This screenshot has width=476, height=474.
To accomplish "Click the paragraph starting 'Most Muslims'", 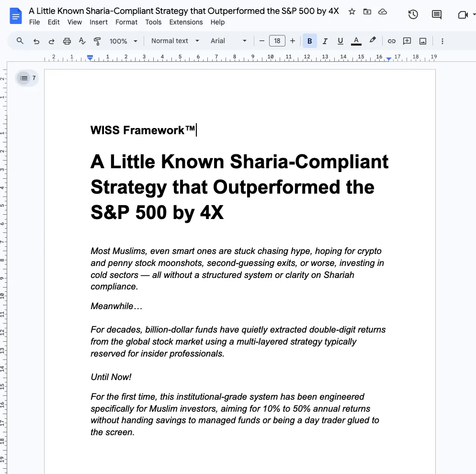I will click(x=237, y=268).
